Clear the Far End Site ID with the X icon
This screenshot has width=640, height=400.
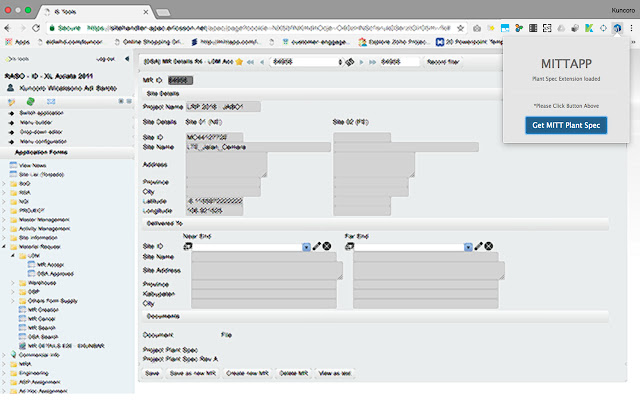click(489, 246)
